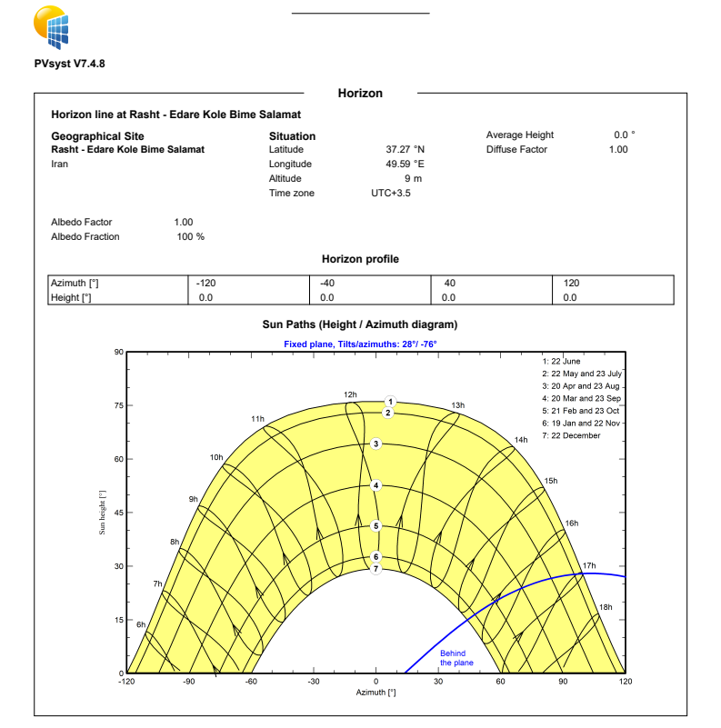This screenshot has height=728, width=721.
Task: Select circled marker 7 for 22 December
Action: pos(376,569)
